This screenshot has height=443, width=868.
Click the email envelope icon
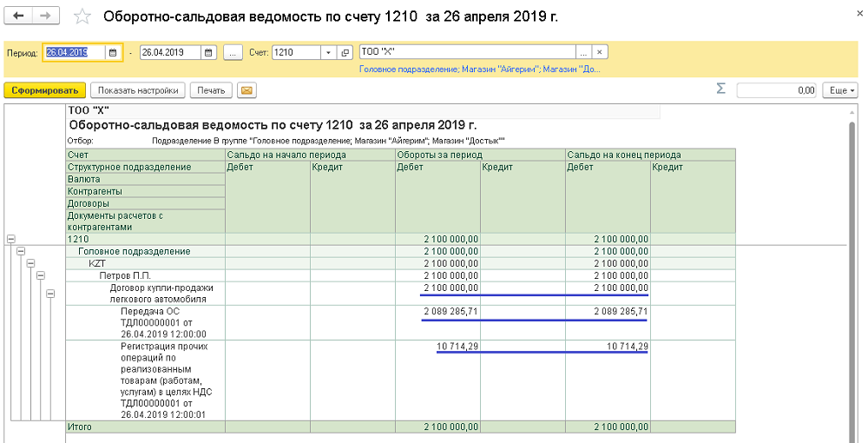(x=247, y=89)
